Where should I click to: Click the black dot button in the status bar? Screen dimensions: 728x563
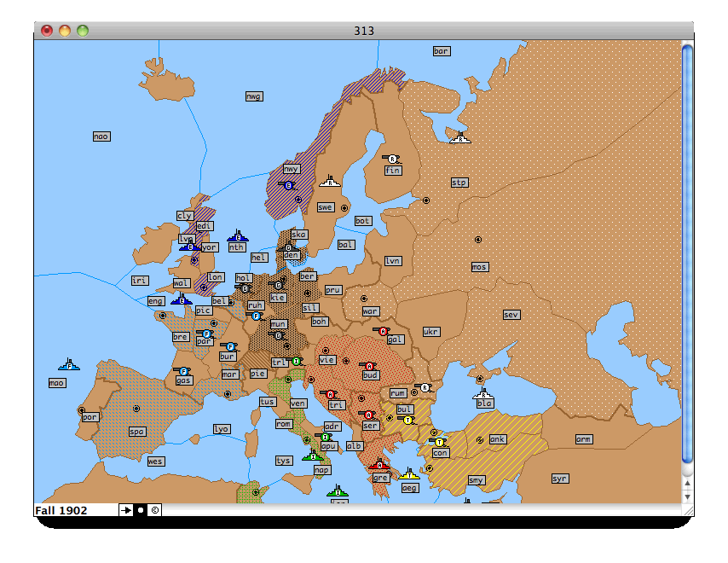[141, 510]
